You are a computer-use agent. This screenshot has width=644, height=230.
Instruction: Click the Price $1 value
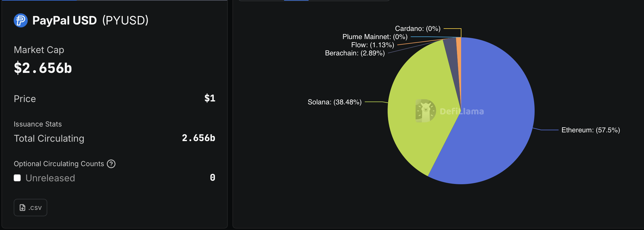tap(210, 98)
